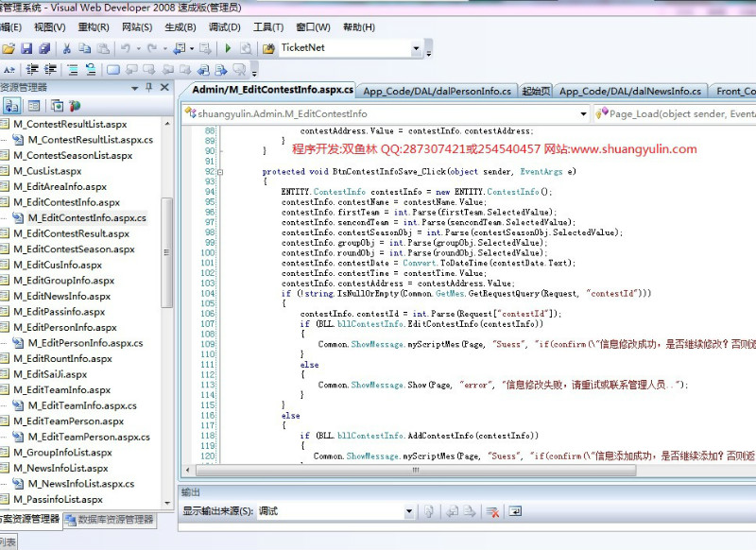Open the output source dropdown
The width and height of the screenshot is (756, 550).
409,511
